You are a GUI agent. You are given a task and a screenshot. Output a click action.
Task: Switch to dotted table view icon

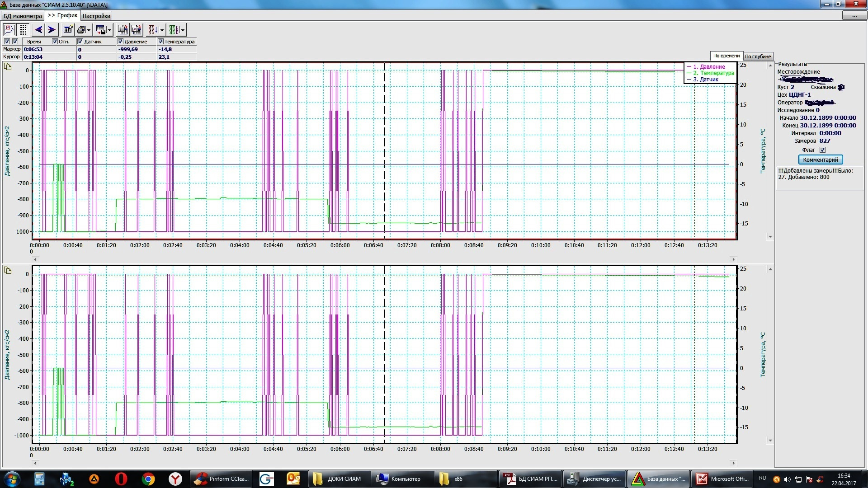click(23, 30)
